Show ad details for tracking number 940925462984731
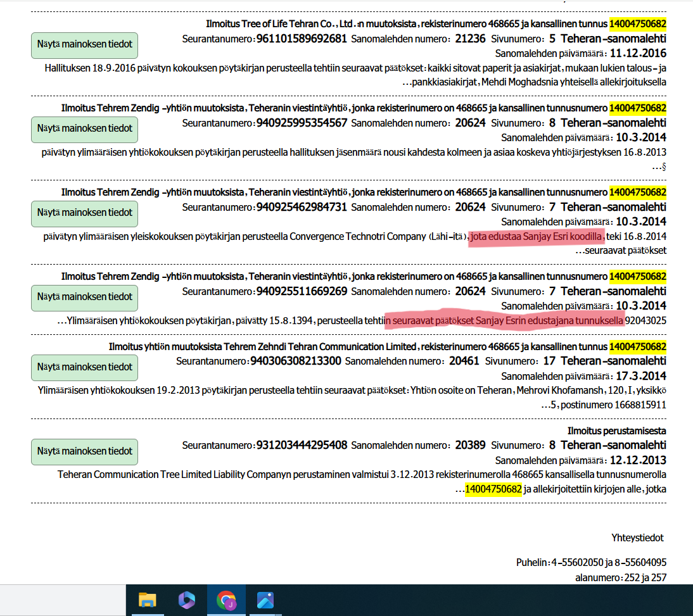Image resolution: width=693 pixels, height=616 pixels. pos(84,214)
